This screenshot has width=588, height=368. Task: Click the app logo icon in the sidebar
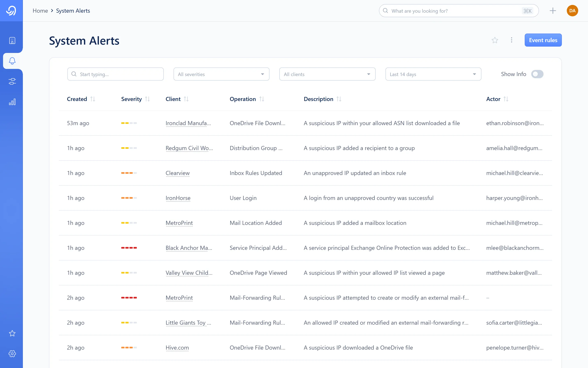pyautogui.click(x=11, y=10)
